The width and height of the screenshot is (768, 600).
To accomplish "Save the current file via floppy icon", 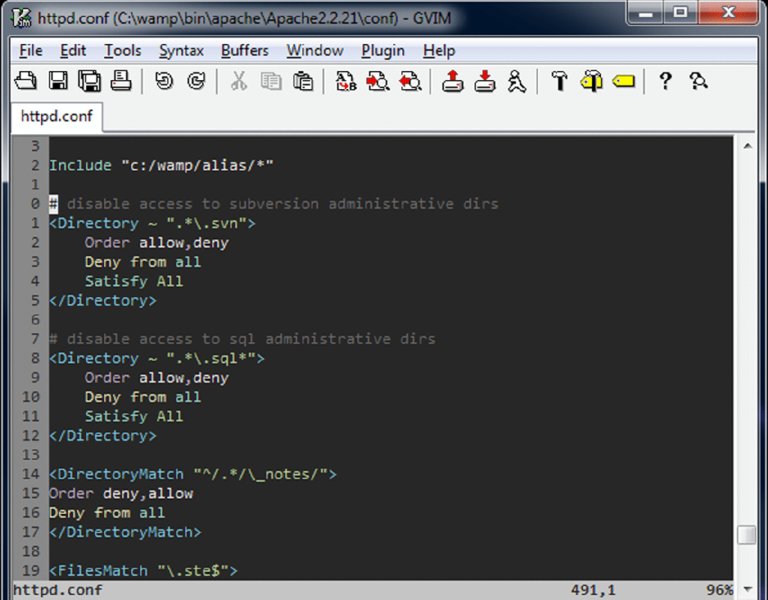I will pyautogui.click(x=58, y=82).
